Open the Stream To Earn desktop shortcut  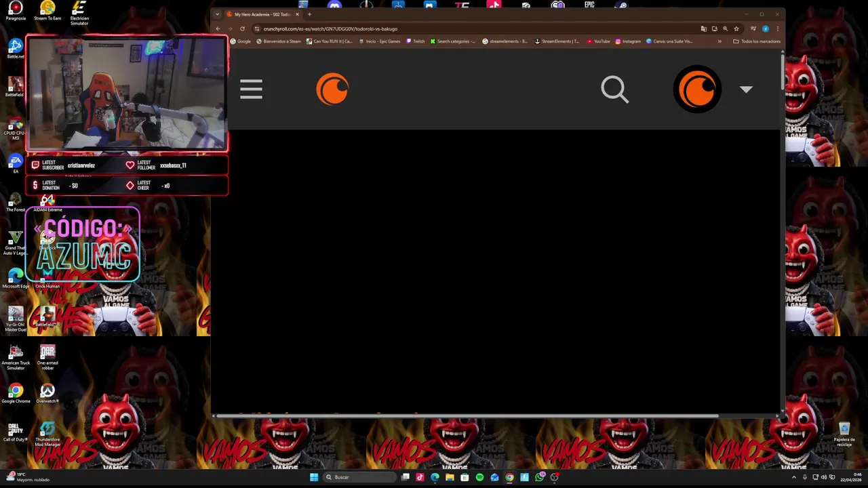tap(47, 10)
